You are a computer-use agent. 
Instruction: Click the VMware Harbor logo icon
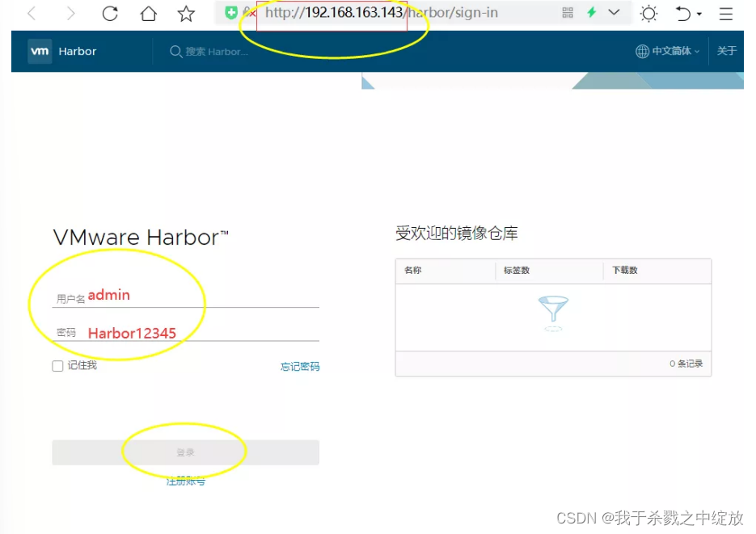click(38, 51)
